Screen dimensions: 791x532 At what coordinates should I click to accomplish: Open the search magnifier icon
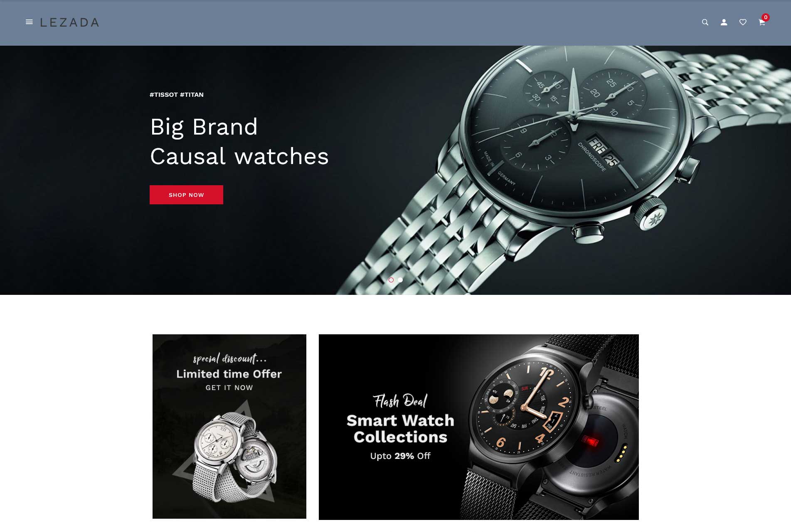705,22
